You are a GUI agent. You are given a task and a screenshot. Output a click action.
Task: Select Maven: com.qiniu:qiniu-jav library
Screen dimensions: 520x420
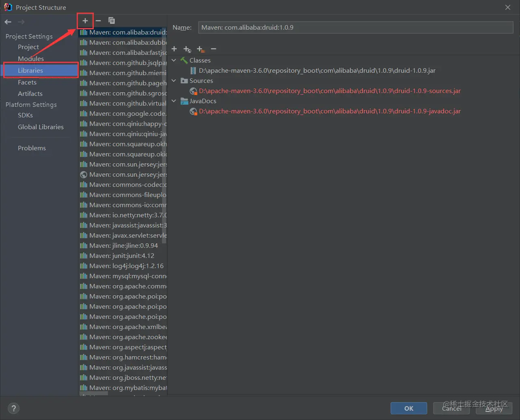123,134
